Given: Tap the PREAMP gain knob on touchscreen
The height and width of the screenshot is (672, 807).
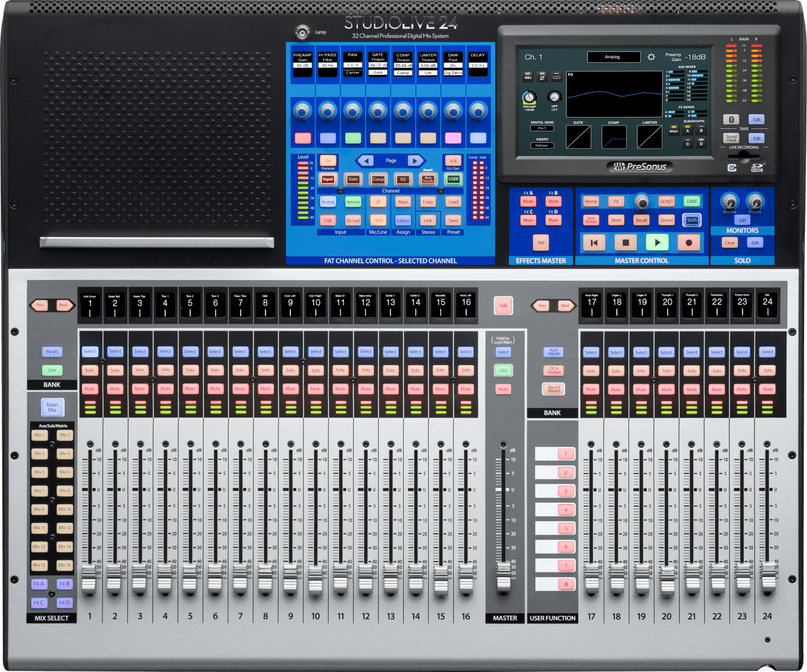Looking at the screenshot, I should pyautogui.click(x=529, y=97).
